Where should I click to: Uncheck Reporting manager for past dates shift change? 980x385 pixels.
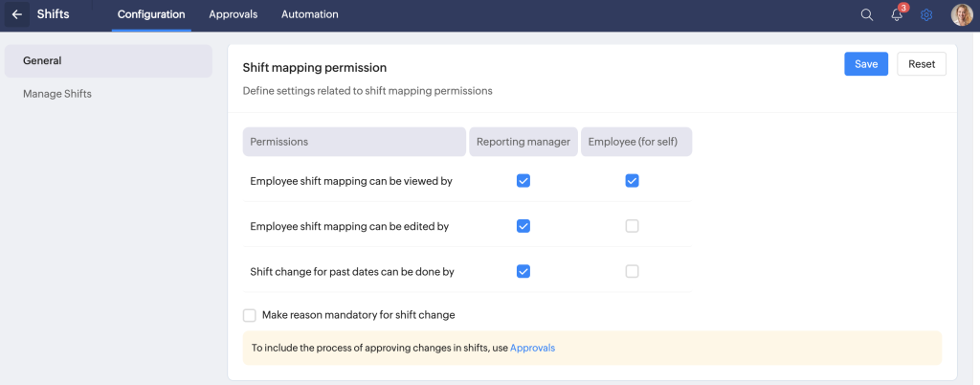pos(523,271)
